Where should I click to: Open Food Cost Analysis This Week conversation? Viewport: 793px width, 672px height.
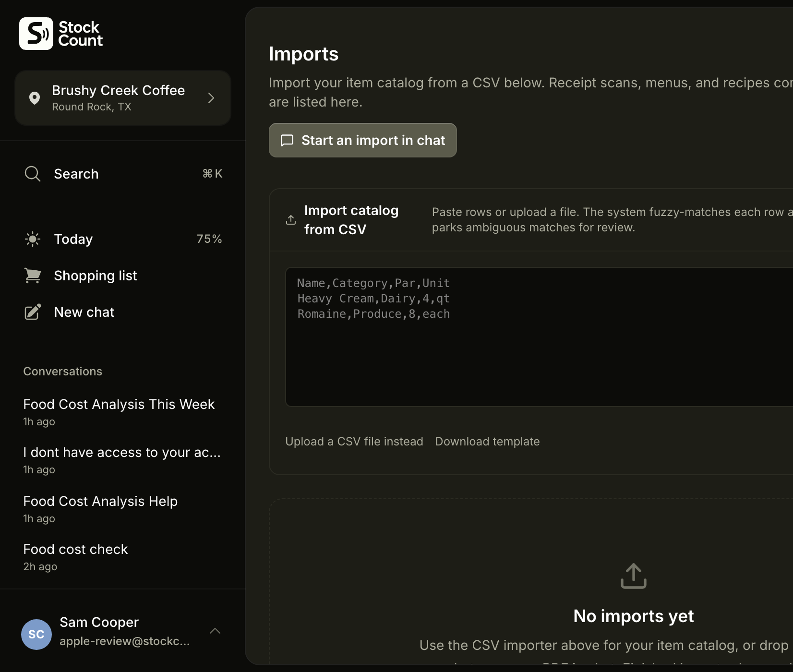coord(123,412)
